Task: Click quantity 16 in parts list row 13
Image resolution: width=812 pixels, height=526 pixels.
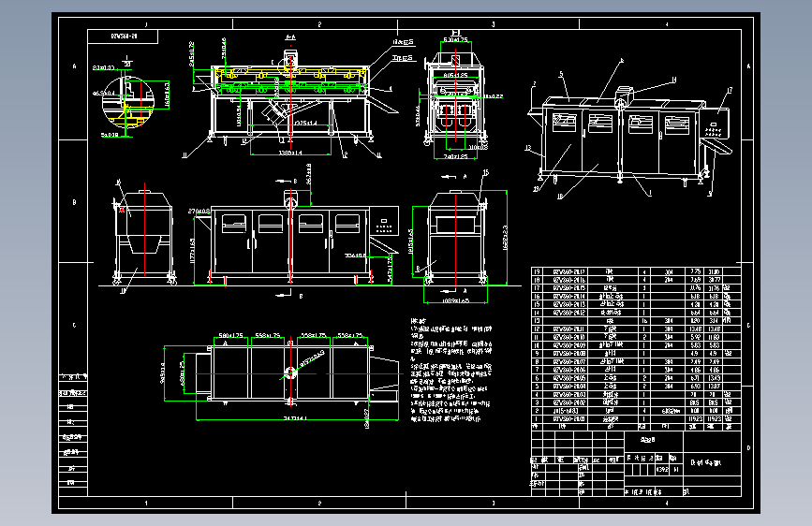Action: [644, 321]
